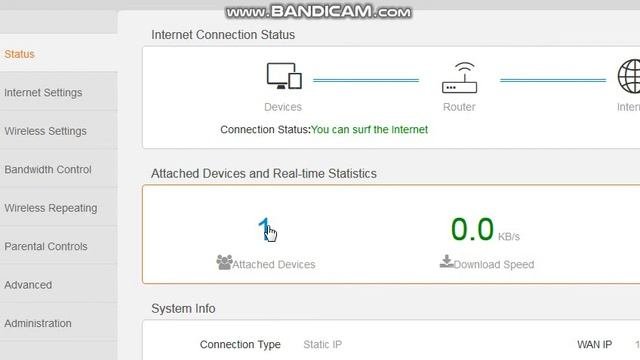This screenshot has width=640, height=360.
Task: Open Bandwidth Control page
Action: 48,169
